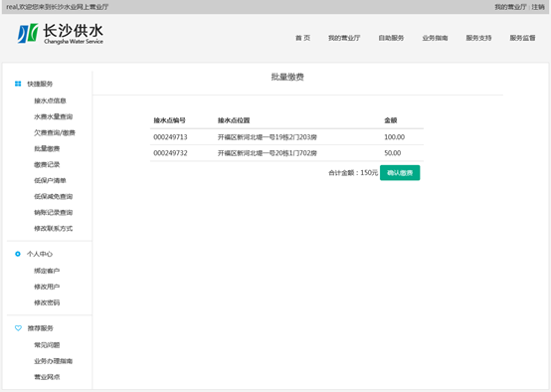Click the 批量缴费 page title

(287, 77)
